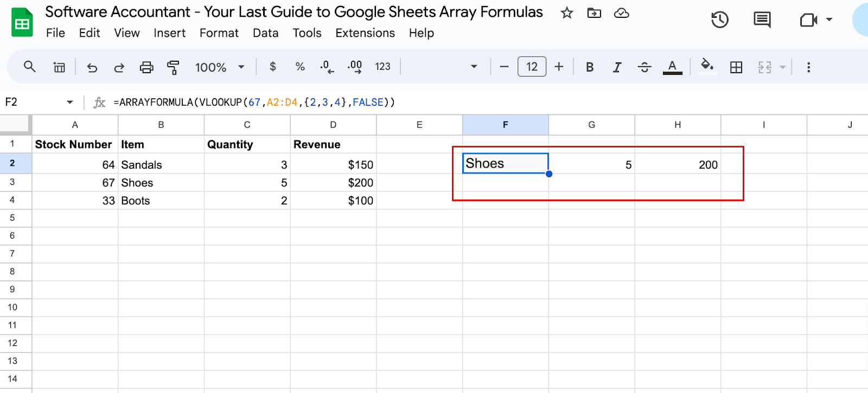Select the $150 revenue cell
The image size is (868, 393).
(x=333, y=164)
